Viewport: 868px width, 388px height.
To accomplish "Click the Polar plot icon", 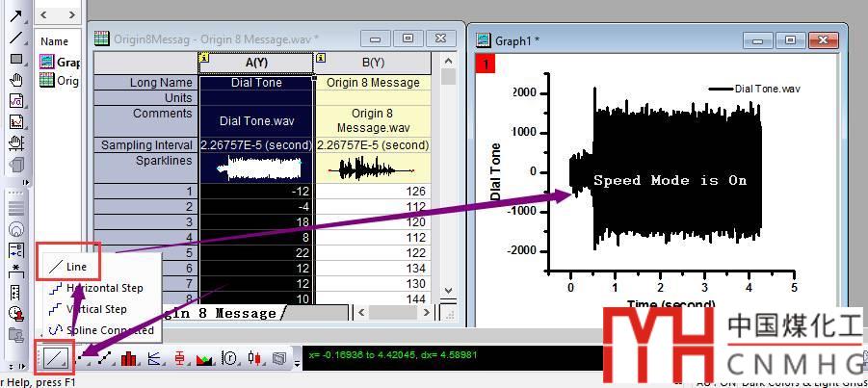I will pos(230,358).
